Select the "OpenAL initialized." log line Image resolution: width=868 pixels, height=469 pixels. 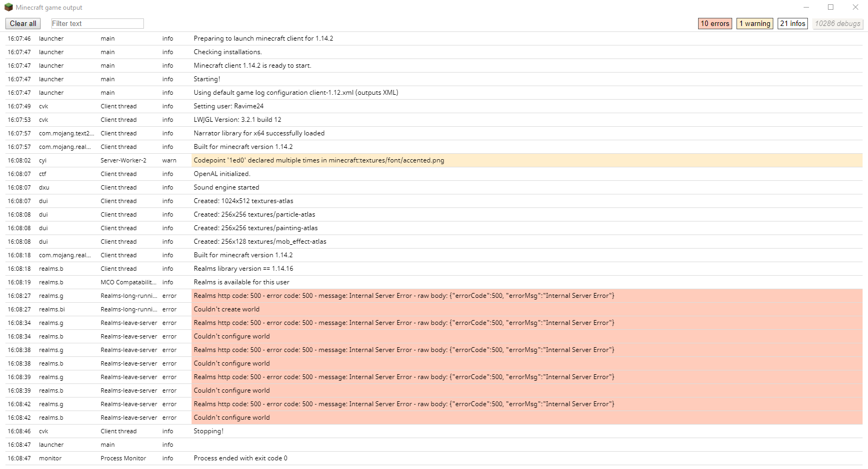(x=222, y=174)
